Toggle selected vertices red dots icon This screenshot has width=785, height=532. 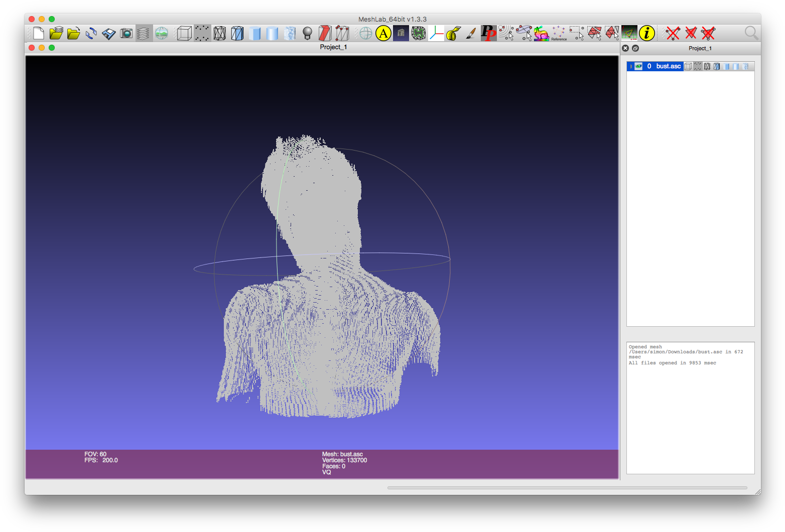[342, 34]
